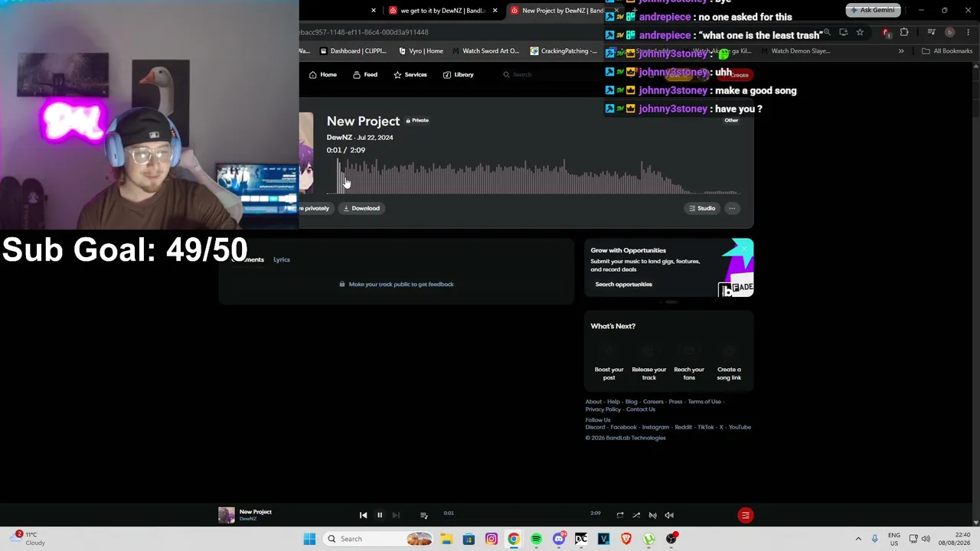This screenshot has width=980, height=551.
Task: Open Microsoft Store from the taskbar
Action: pyautogui.click(x=469, y=539)
